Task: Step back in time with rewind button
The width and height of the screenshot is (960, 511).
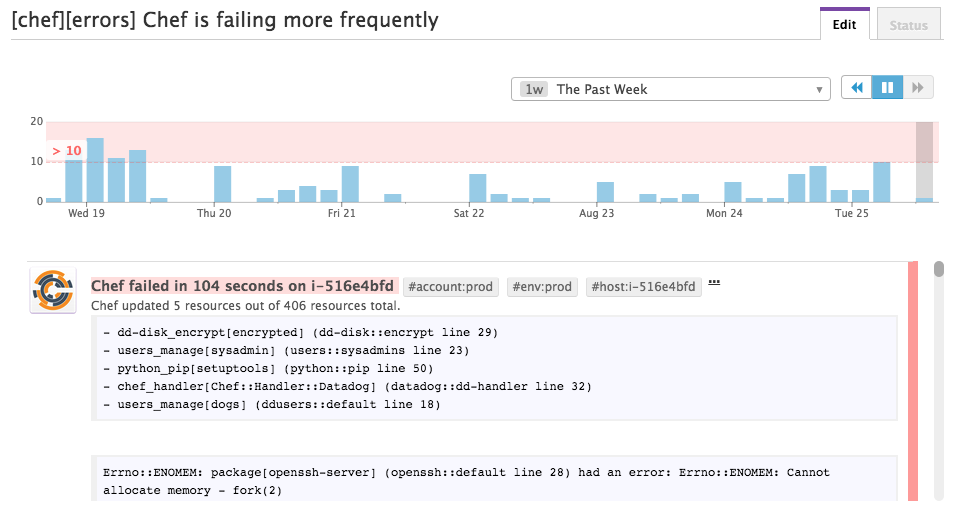Action: 857,88
